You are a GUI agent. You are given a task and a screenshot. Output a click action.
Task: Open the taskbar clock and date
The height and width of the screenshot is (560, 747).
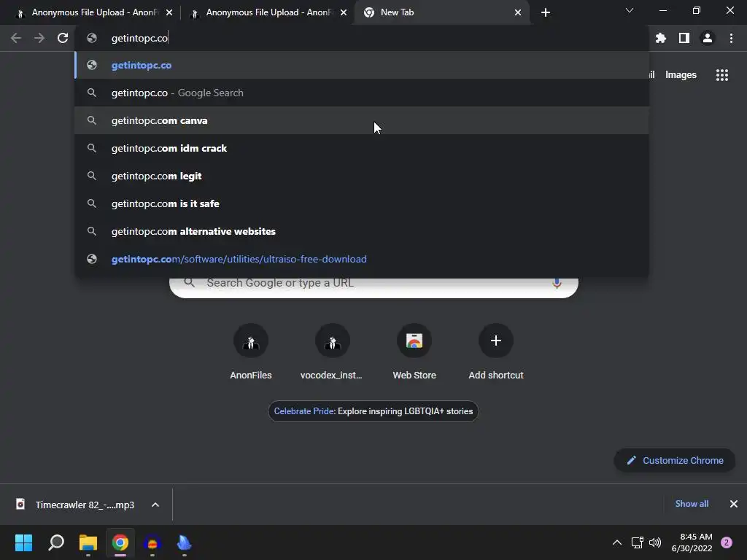pyautogui.click(x=692, y=542)
